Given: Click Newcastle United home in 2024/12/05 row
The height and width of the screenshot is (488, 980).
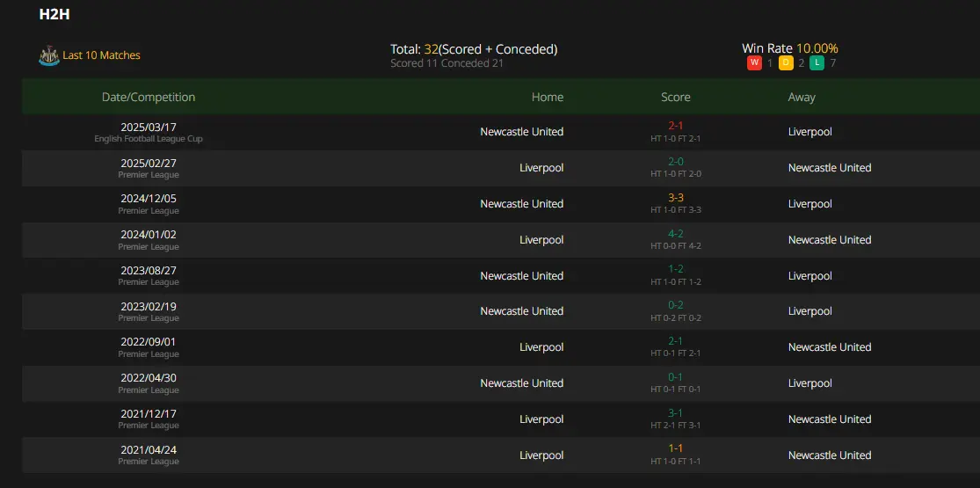Looking at the screenshot, I should [x=522, y=204].
